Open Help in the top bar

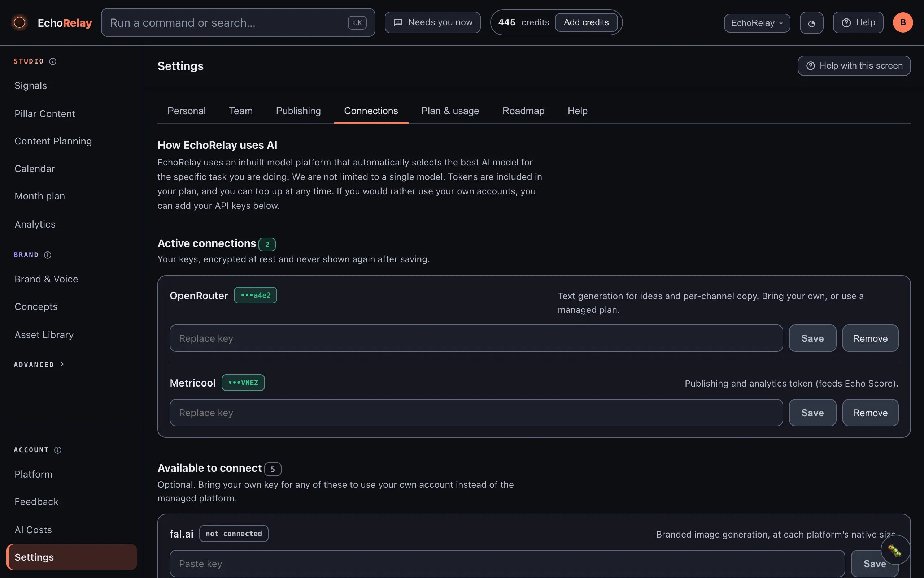click(x=858, y=22)
